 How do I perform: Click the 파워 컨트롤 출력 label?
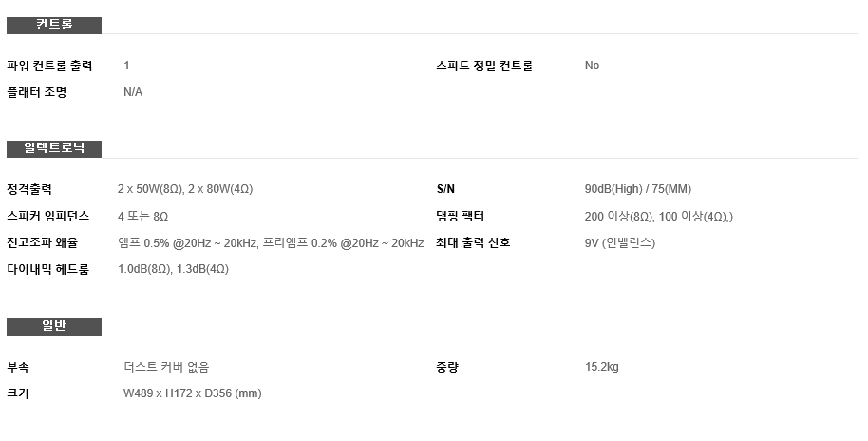coord(49,66)
